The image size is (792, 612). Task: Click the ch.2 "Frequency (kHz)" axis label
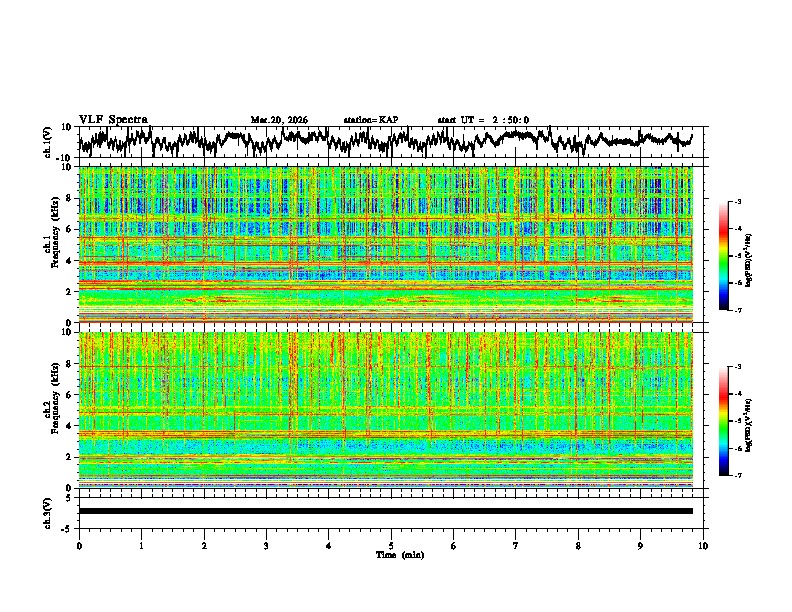pyautogui.click(x=55, y=398)
